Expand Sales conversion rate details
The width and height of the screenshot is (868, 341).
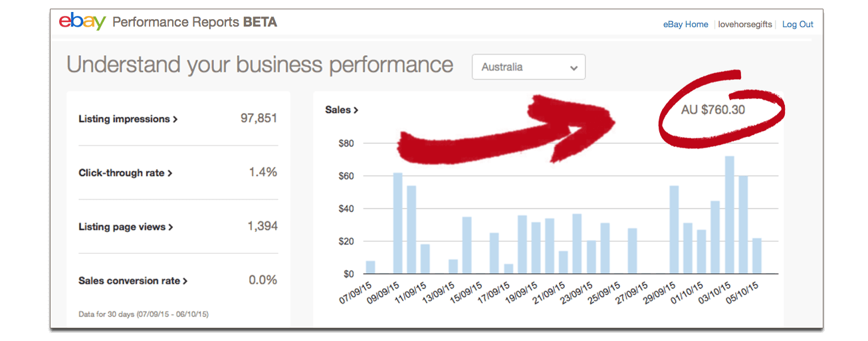[x=133, y=281]
